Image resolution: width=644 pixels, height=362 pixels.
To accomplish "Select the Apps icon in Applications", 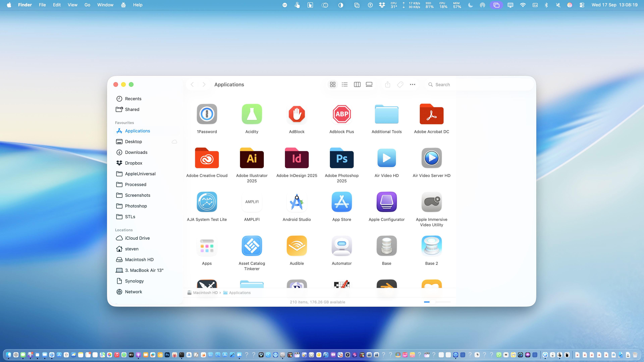I will tap(207, 246).
